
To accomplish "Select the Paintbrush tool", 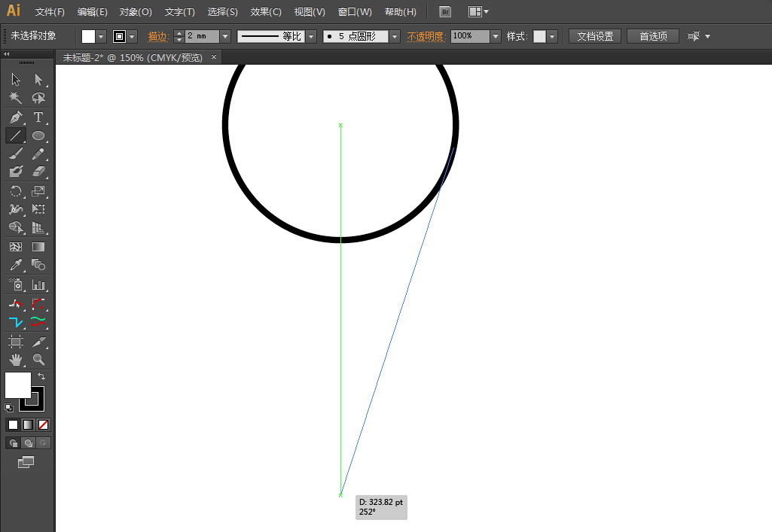I will point(15,154).
